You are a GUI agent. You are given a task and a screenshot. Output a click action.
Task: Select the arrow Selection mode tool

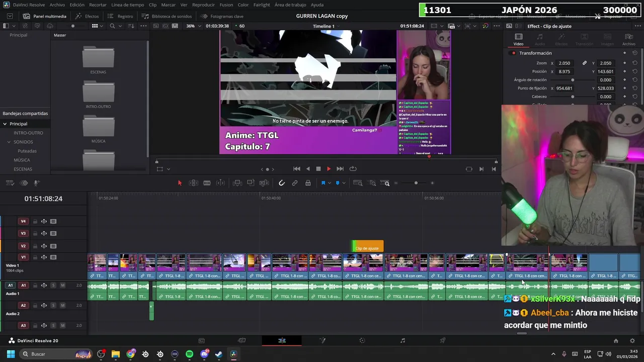180,183
